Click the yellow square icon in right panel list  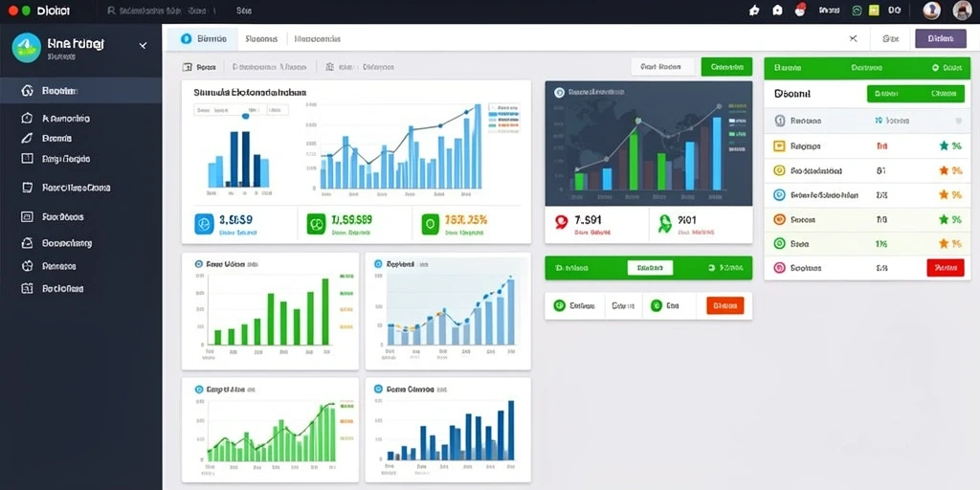pyautogui.click(x=779, y=146)
